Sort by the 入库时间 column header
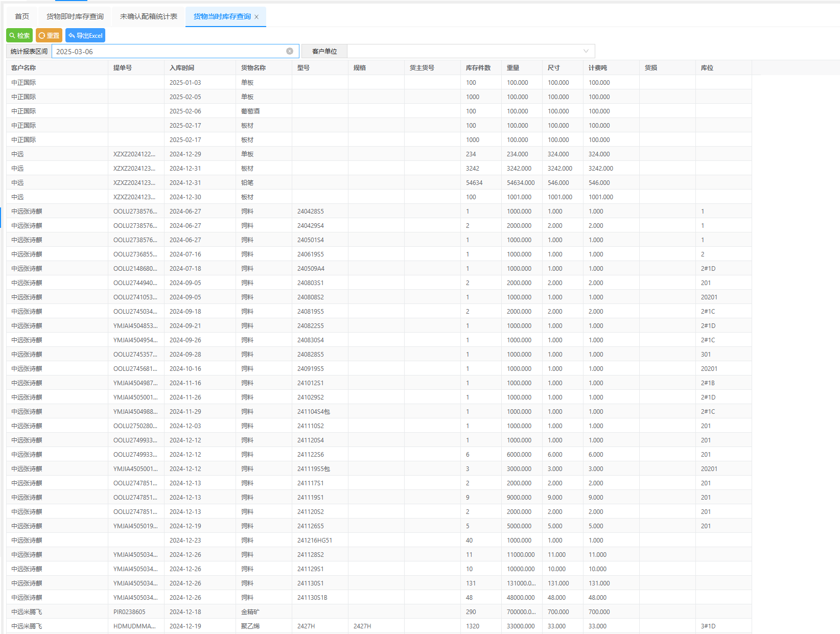 (x=182, y=68)
